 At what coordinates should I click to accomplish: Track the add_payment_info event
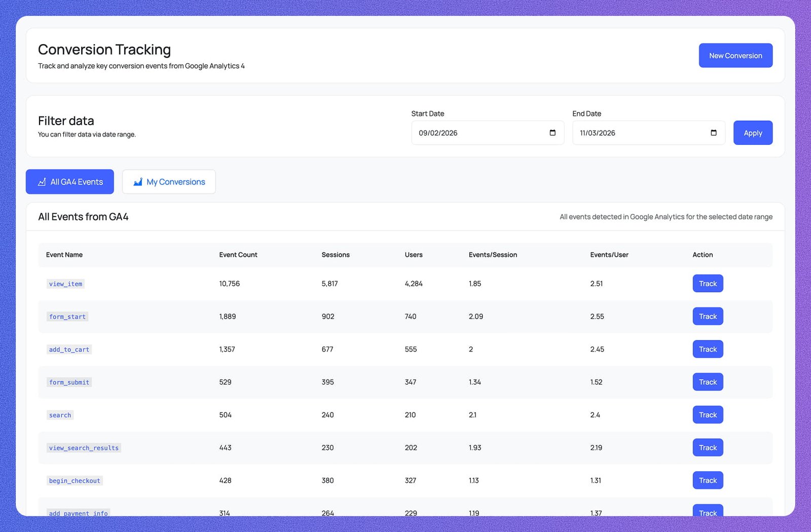pyautogui.click(x=708, y=513)
